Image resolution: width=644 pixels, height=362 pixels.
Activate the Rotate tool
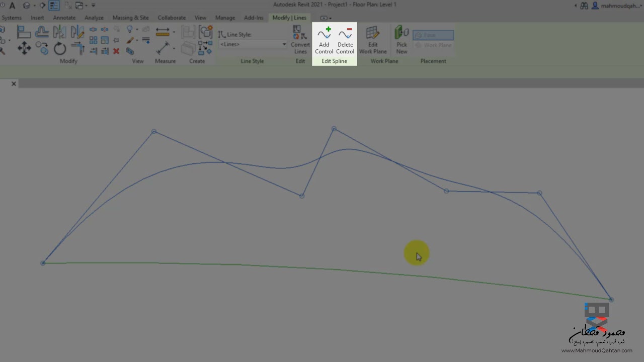pos(59,48)
